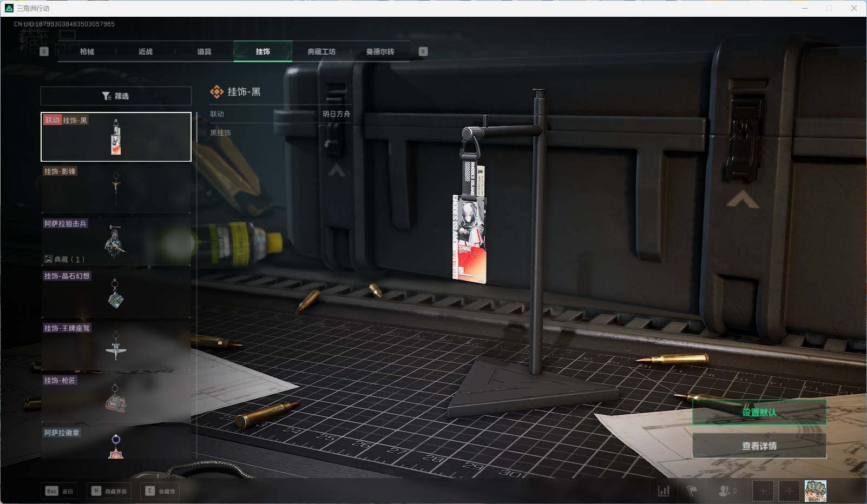Open the player avatar icon
Image resolution: width=867 pixels, height=504 pixels.
click(x=816, y=491)
